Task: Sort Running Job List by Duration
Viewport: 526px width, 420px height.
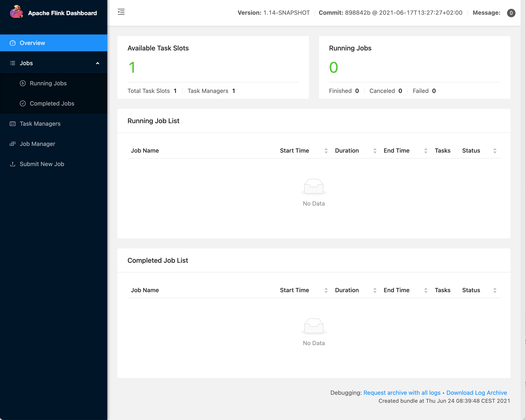Action: (375, 151)
